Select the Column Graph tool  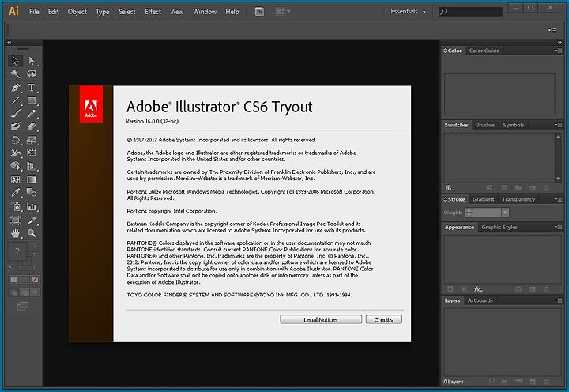32,207
